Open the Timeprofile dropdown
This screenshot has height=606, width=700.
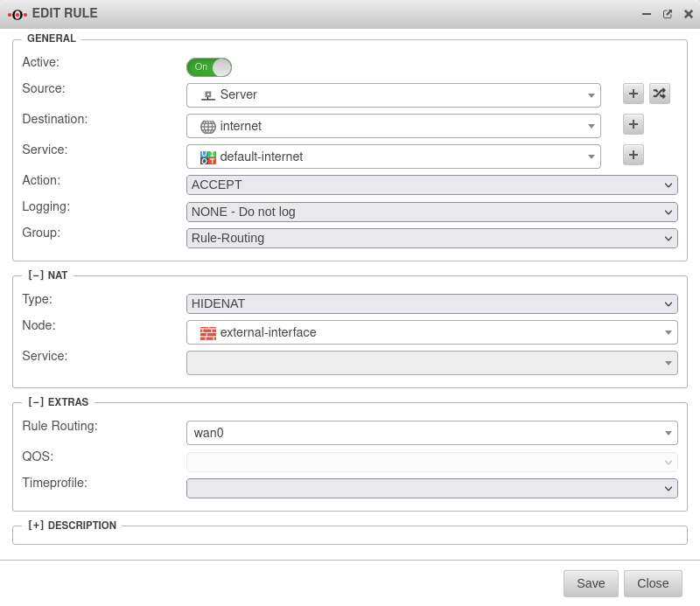(x=431, y=488)
